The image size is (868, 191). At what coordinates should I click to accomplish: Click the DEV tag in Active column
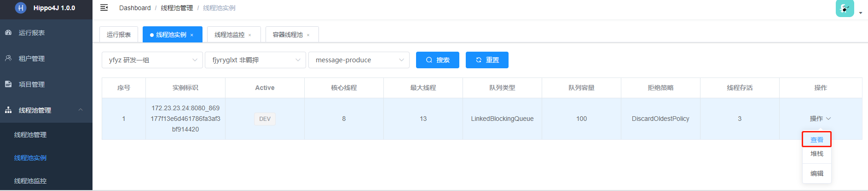[x=265, y=119]
